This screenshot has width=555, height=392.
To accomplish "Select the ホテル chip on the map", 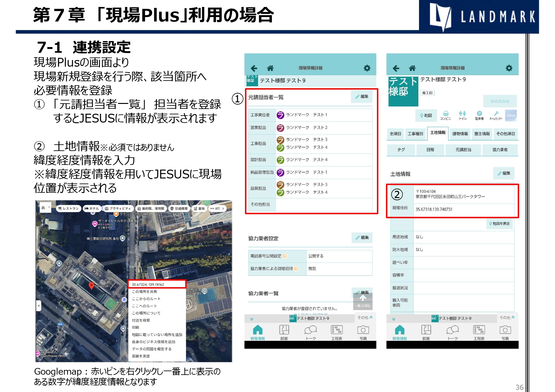I will [x=92, y=208].
